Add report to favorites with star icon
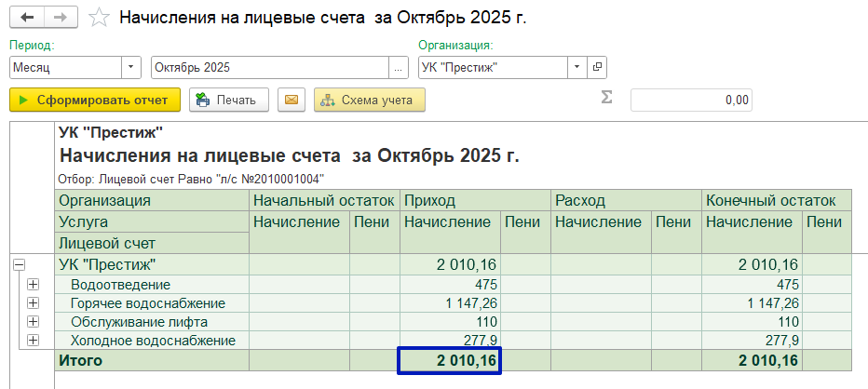This screenshot has width=868, height=389. pos(99,18)
